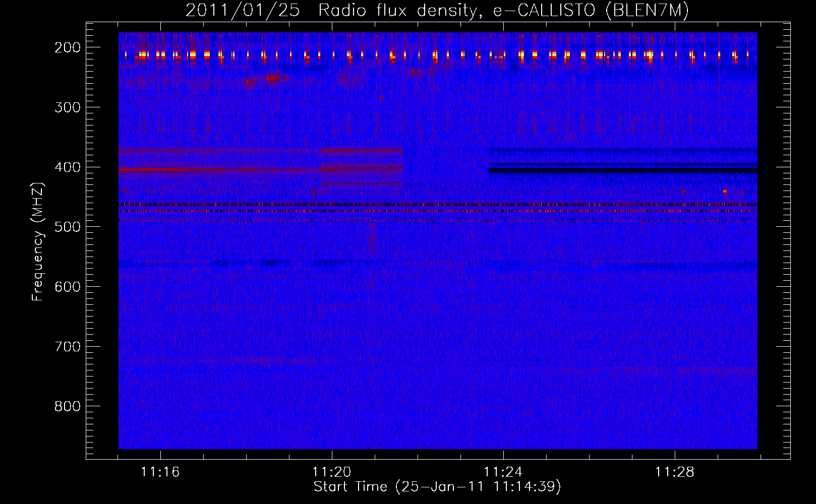This screenshot has width=816, height=504.
Task: Click the 11:16 time tick label
Action: 160,472
